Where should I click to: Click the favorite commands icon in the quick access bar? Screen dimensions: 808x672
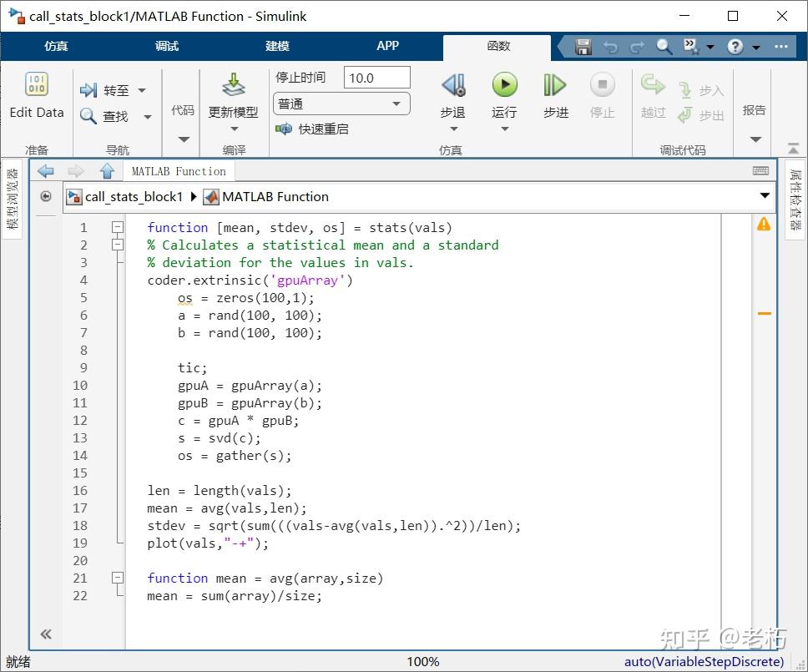[691, 47]
